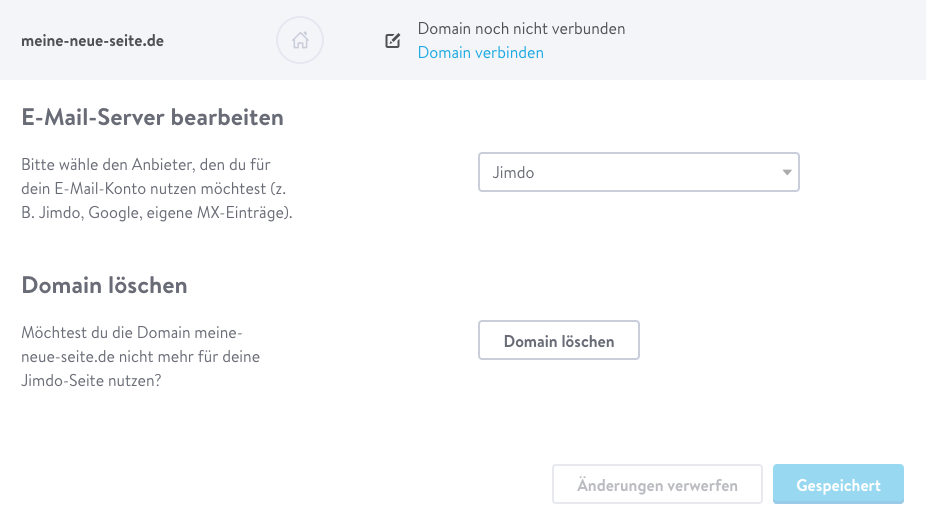Viewport: 926px width, 524px height.
Task: Click the Domain löschen button
Action: coord(559,340)
